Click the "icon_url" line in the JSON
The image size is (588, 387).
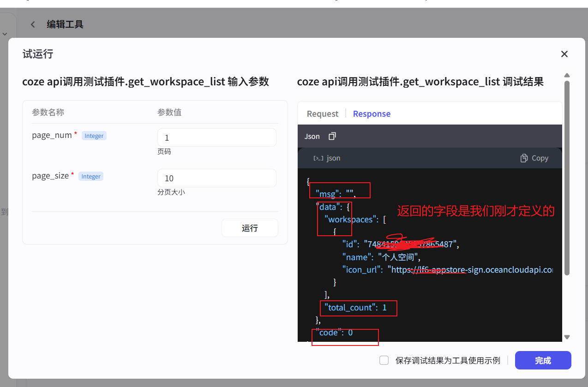447,270
